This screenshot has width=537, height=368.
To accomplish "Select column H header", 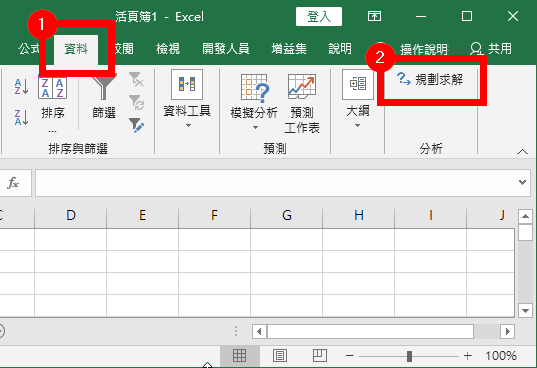I will pos(359,216).
